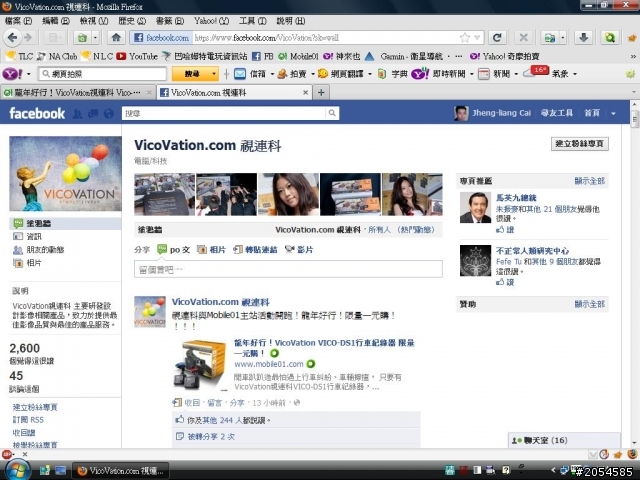Click the 留個言吧 post input box
This screenshot has height=480, width=640.
coord(288,269)
